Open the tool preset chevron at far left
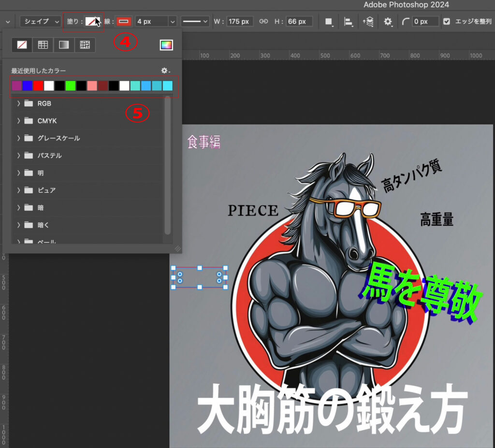Screen dimensions: 495x448 (8, 22)
